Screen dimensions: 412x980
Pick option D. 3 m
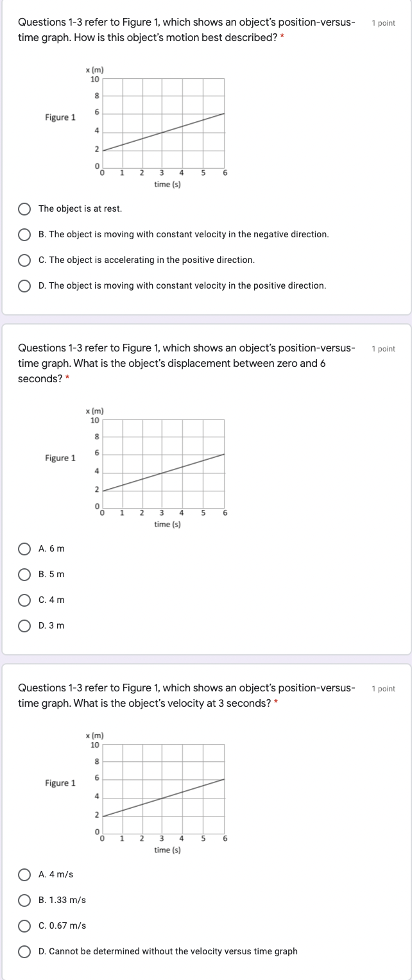[x=24, y=625]
